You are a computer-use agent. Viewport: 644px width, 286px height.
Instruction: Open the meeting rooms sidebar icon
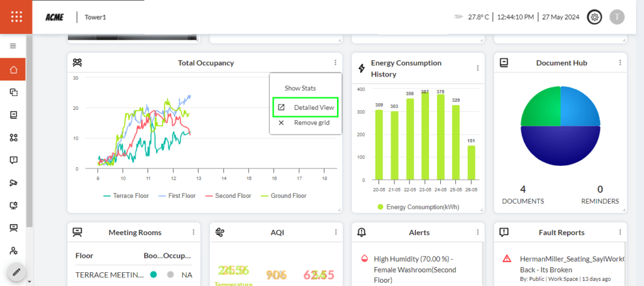(13, 228)
